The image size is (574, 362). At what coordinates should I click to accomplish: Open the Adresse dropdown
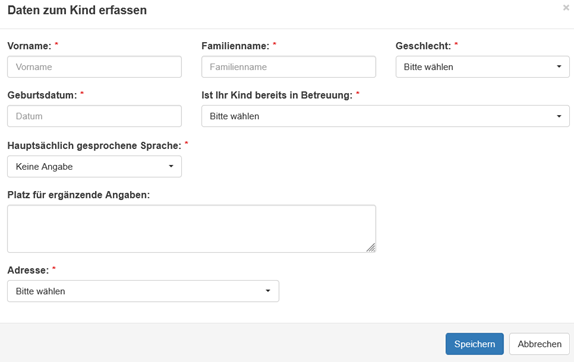tap(143, 291)
